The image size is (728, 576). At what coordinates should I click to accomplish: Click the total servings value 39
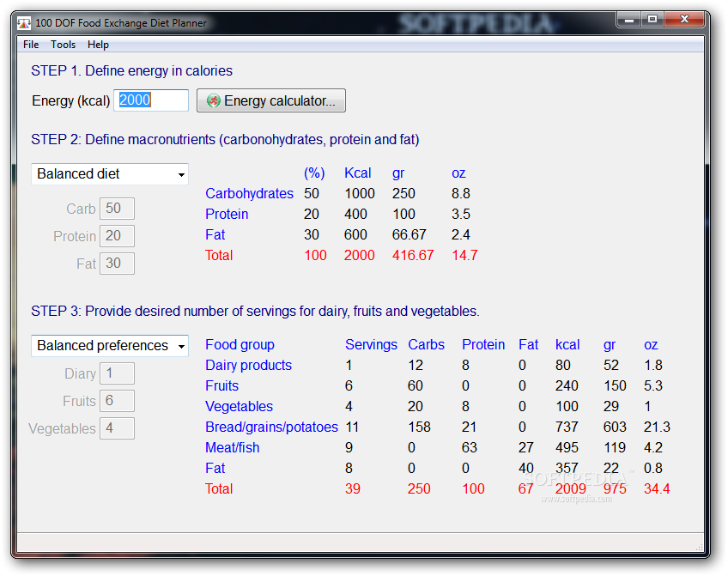tap(352, 488)
